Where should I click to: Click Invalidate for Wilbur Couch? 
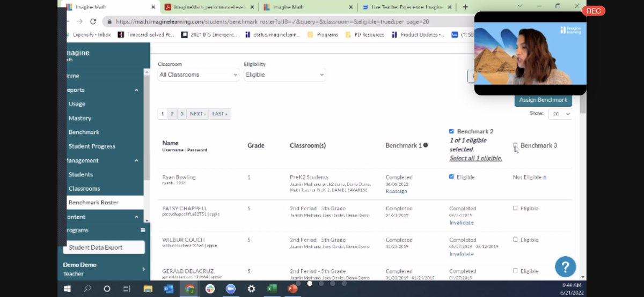point(462,254)
